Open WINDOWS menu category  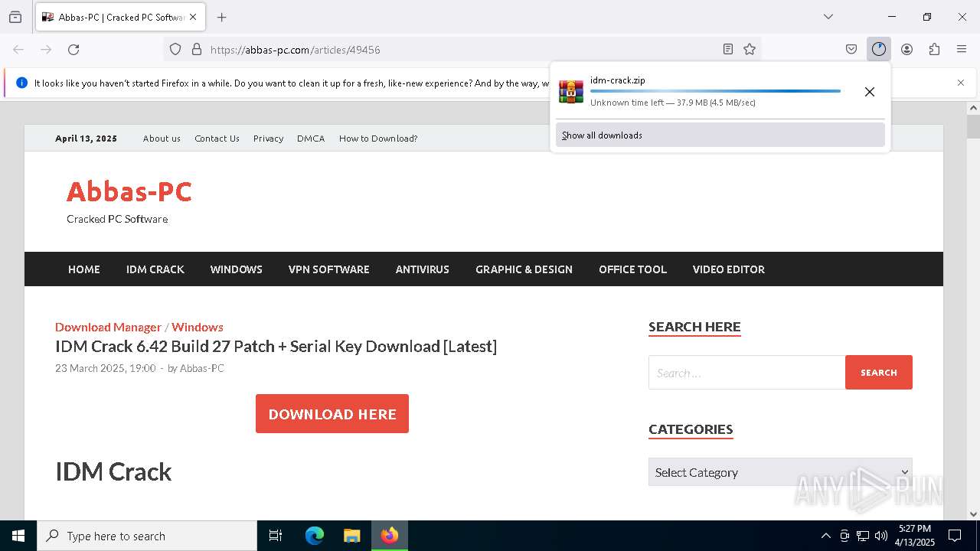pos(237,269)
